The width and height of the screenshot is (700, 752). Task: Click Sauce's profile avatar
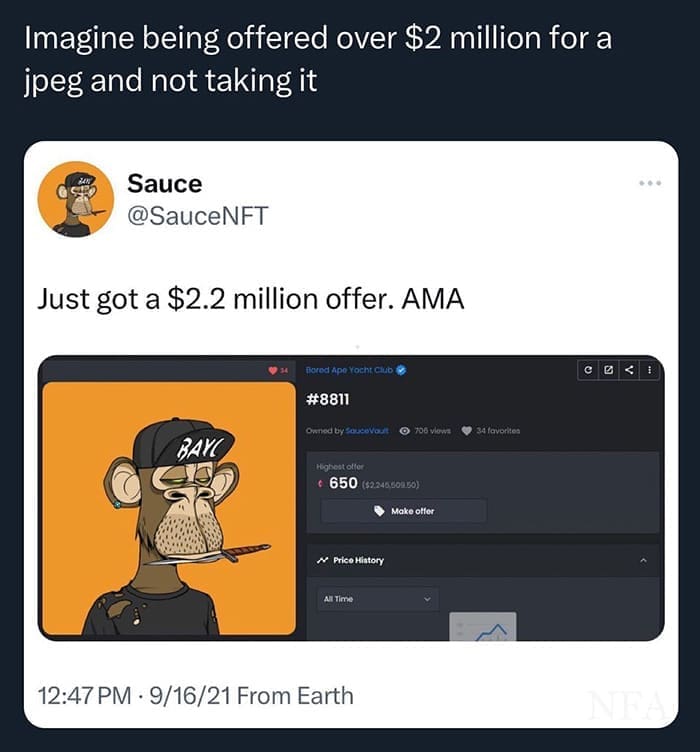[76, 199]
